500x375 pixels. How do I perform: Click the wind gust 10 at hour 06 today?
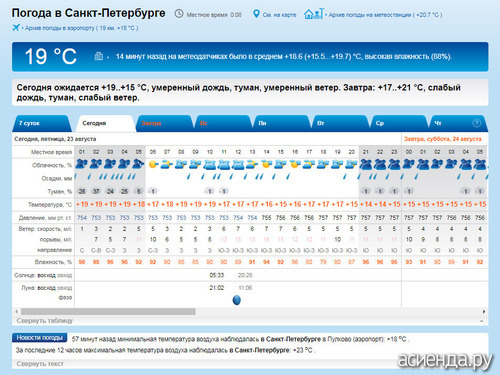coord(153,239)
